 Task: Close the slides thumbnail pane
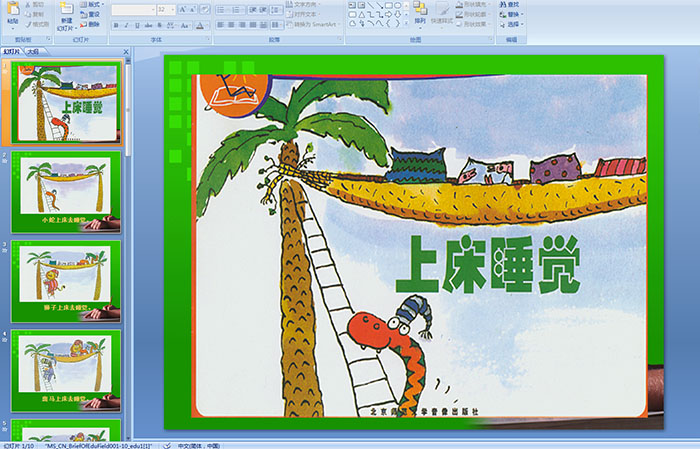point(126,52)
